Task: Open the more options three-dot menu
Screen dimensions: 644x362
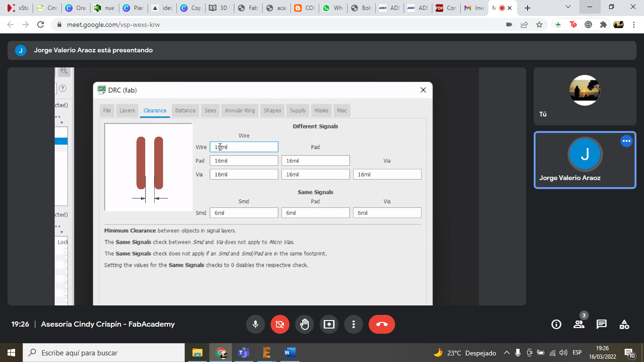Action: (353, 324)
